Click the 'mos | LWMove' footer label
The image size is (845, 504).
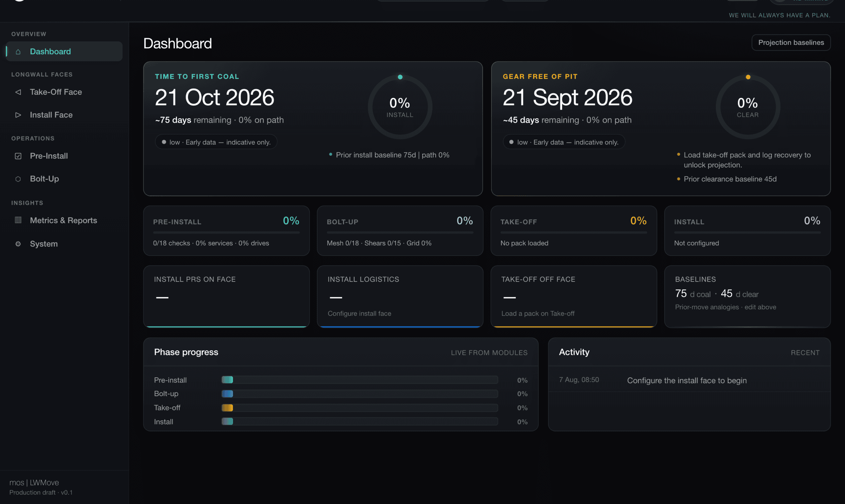click(34, 483)
